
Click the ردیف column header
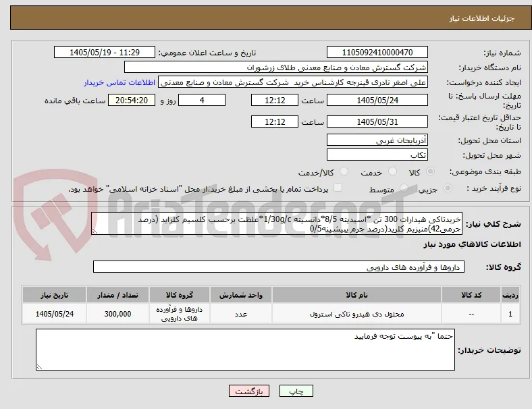click(510, 295)
